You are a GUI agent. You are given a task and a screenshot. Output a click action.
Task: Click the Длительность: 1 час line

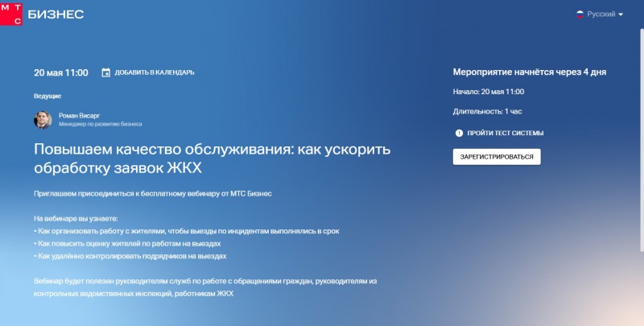(x=486, y=112)
